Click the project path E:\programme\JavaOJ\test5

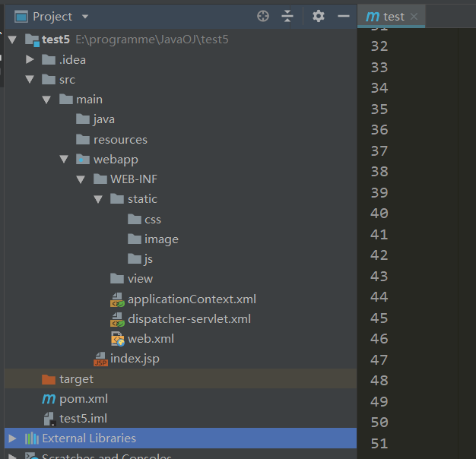(152, 40)
